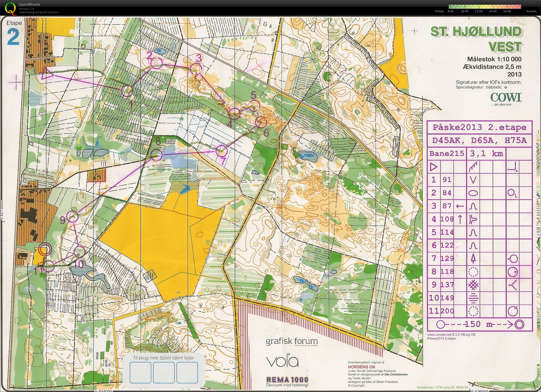Click the left arrow symbol in row 3 (code 87)

[x=460, y=206]
